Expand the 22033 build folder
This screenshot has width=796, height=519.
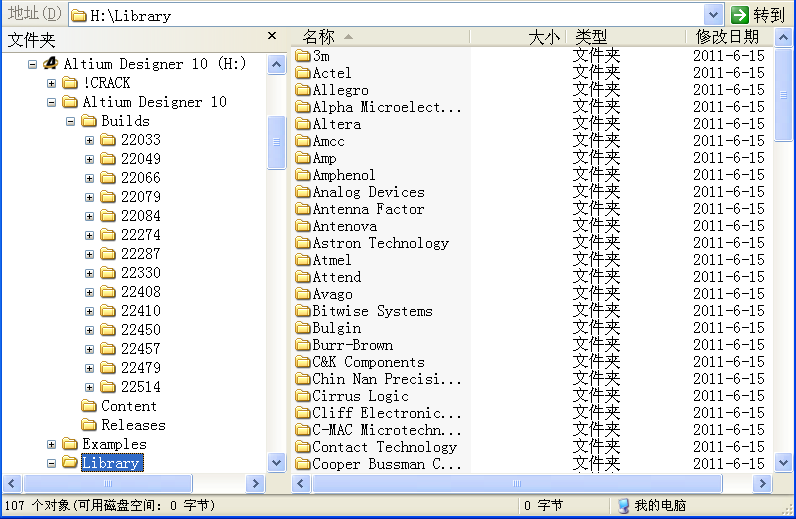[89, 140]
